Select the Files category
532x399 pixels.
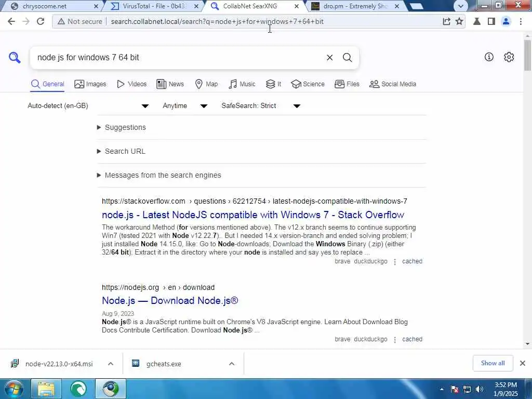pos(347,84)
